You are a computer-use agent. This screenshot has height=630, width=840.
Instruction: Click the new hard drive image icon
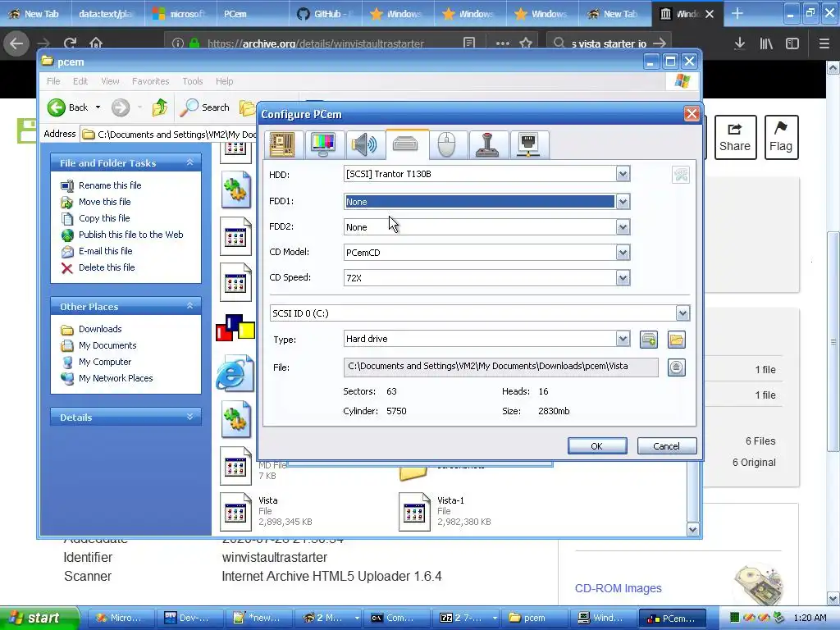point(649,340)
